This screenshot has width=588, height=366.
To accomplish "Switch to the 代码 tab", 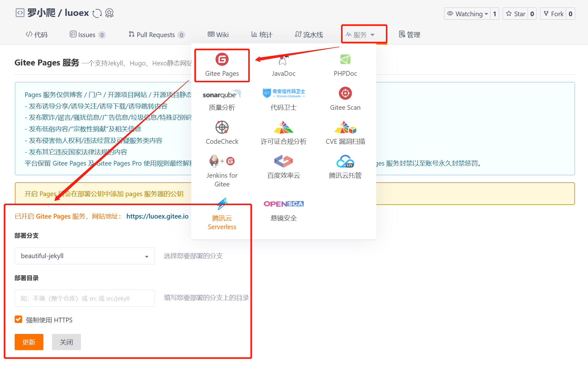I will tap(37, 35).
